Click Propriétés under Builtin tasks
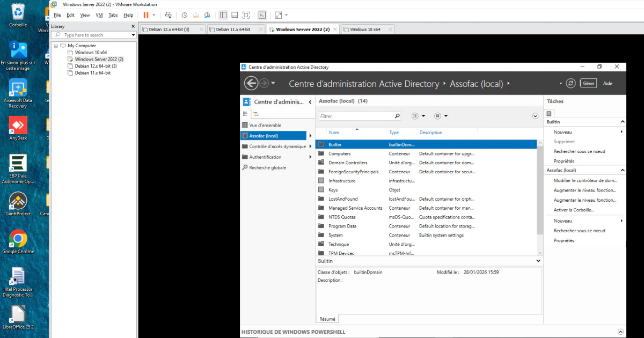 564,161
